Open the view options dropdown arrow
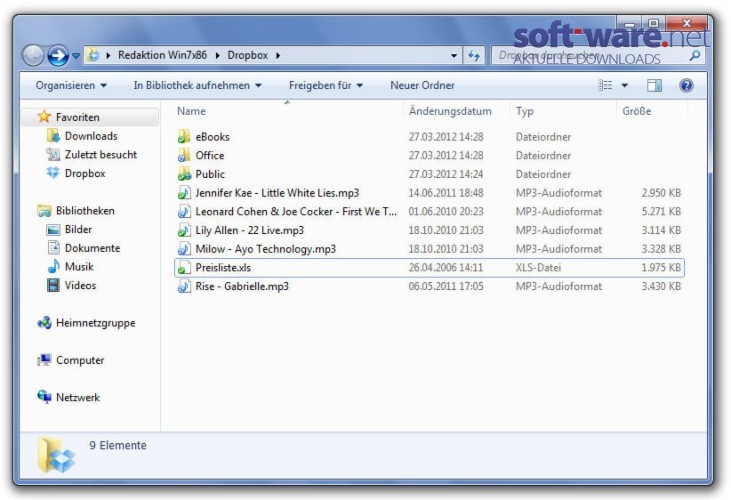Viewport: 731px width, 500px height. (x=625, y=85)
